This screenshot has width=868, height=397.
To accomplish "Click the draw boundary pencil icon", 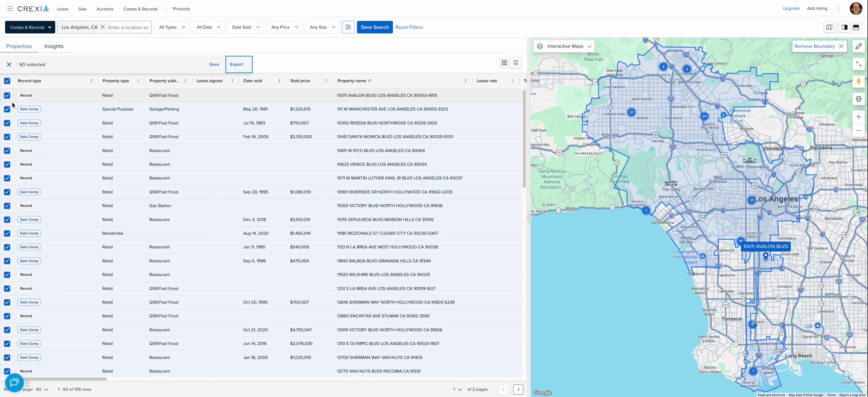I will (x=858, y=46).
